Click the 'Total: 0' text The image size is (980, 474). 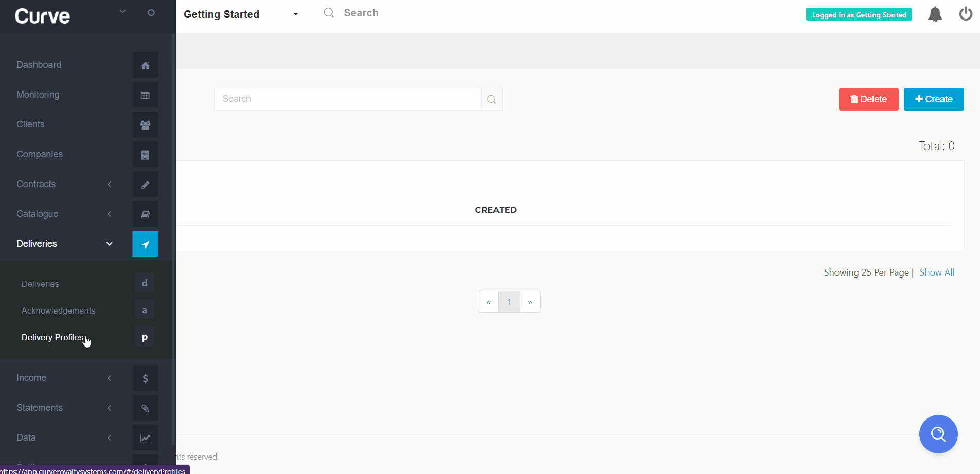pos(936,146)
